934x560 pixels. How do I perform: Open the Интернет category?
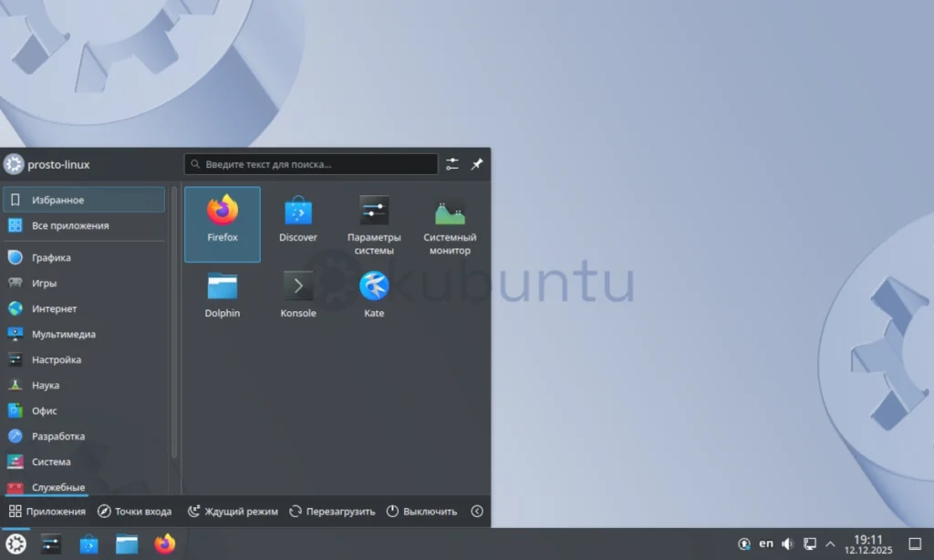(x=84, y=308)
